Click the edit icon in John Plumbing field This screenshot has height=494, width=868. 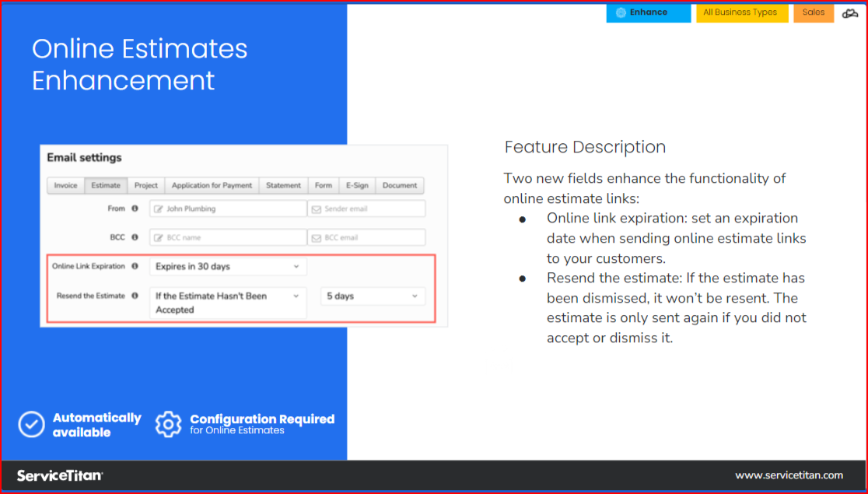[x=159, y=208]
